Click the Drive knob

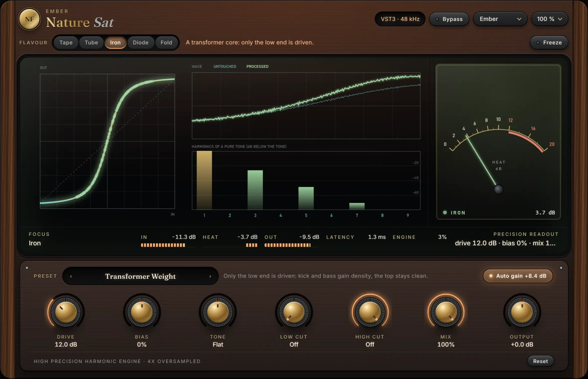coord(66,312)
